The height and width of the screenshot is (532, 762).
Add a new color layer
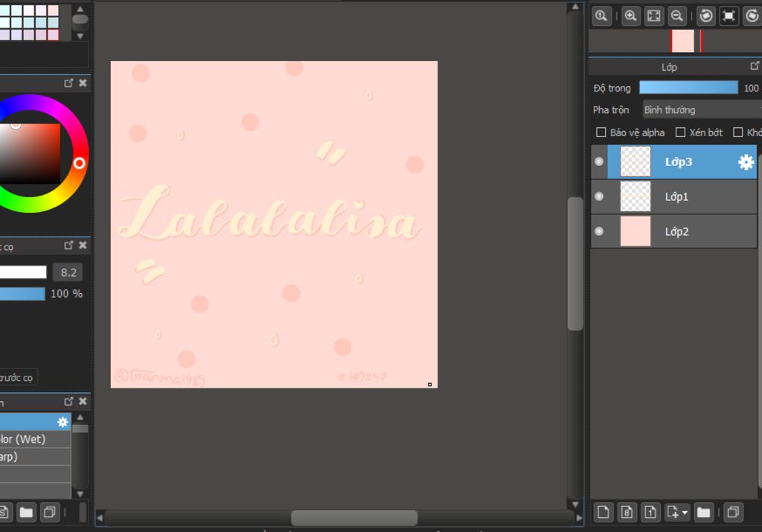coord(603,512)
